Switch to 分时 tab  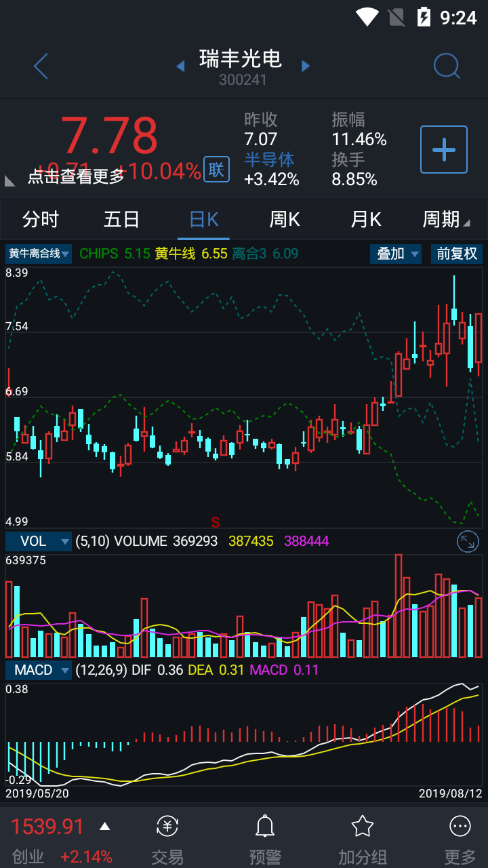point(41,219)
